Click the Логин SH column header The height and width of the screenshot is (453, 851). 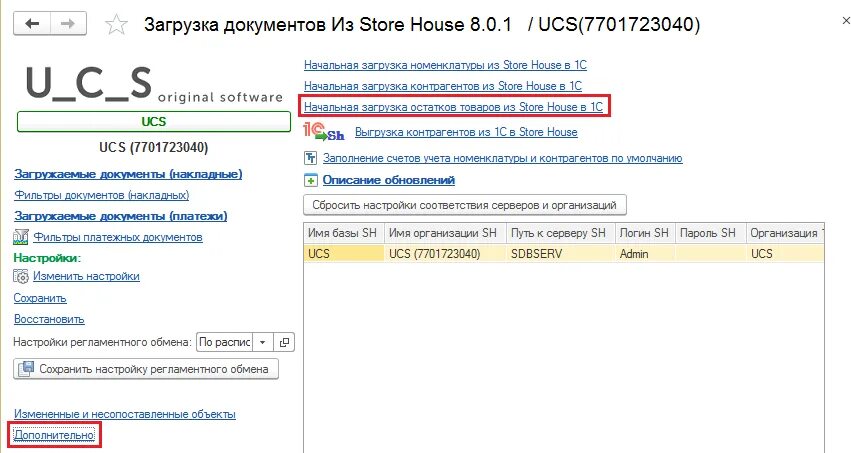tap(645, 233)
